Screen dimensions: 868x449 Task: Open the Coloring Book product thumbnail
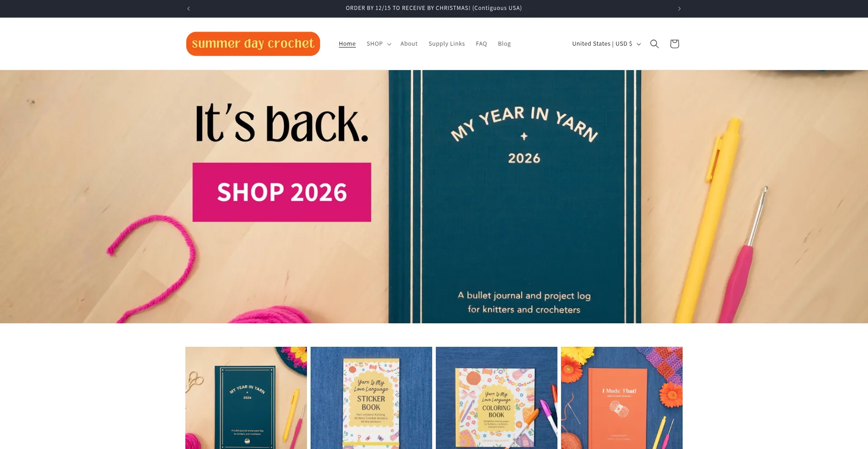(496, 398)
